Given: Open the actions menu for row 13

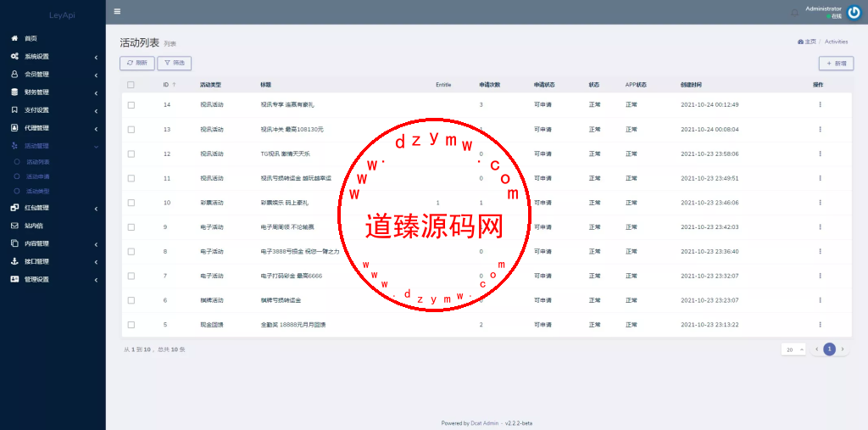Looking at the screenshot, I should [820, 129].
